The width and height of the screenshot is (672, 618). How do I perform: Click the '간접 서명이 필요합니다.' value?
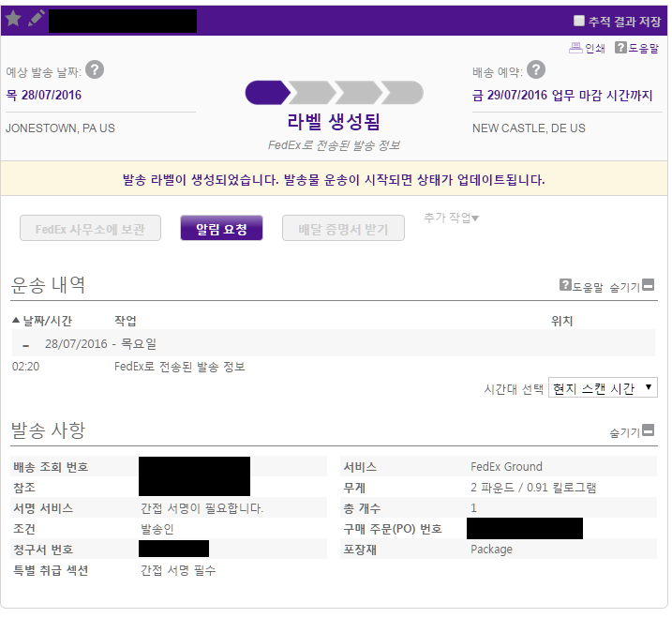(x=202, y=508)
